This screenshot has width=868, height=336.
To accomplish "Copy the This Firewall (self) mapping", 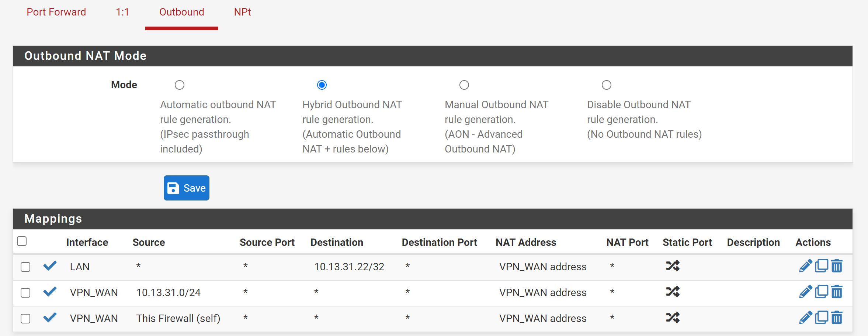I will (821, 318).
